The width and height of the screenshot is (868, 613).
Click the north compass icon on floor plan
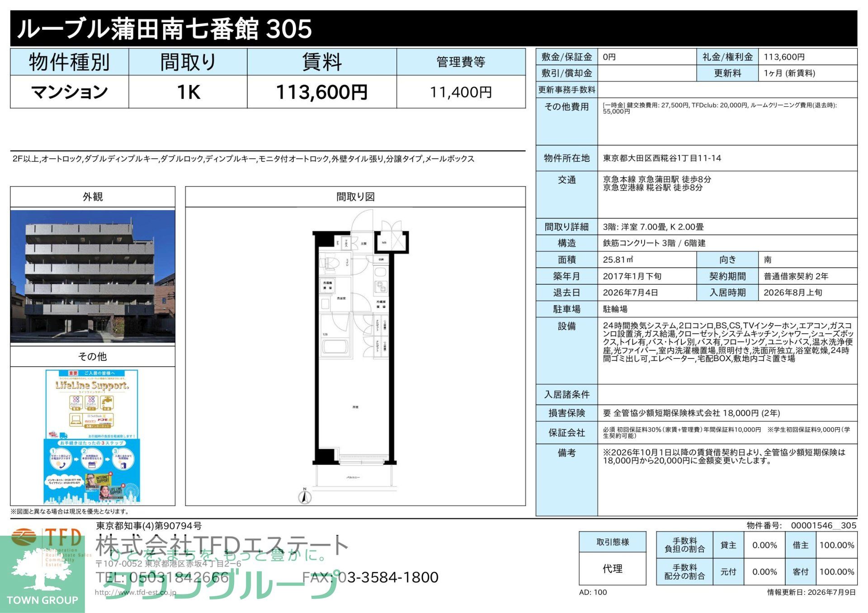pos(305,496)
